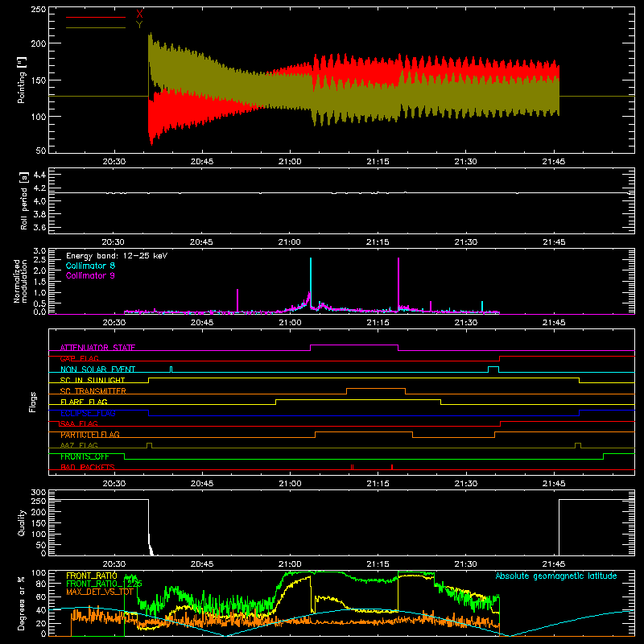
Task: Click the red X legend label
Action: [139, 14]
